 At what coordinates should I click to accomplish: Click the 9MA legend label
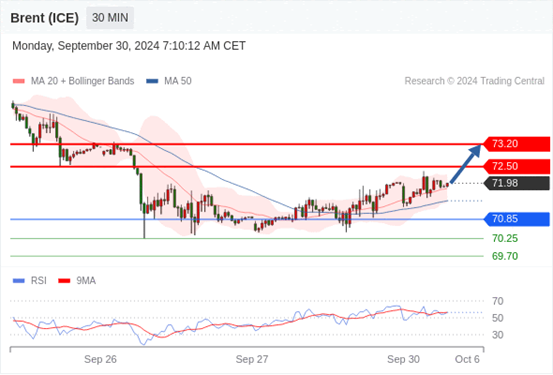coord(86,281)
